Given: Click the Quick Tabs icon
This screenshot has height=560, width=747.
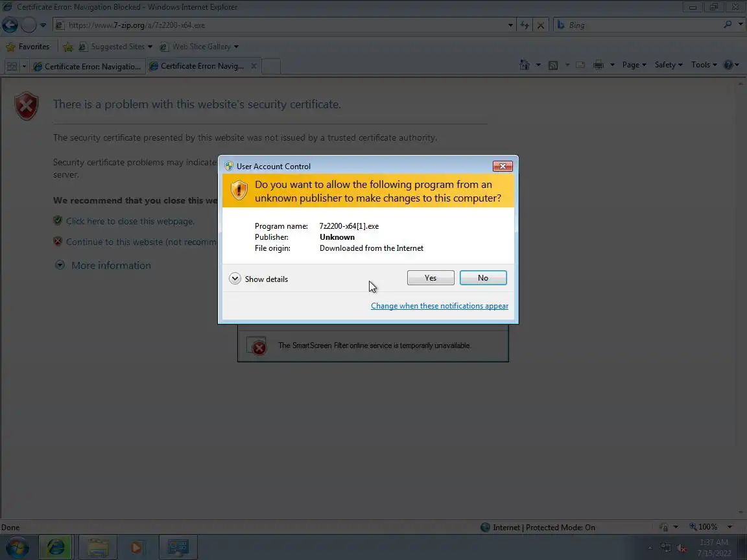Looking at the screenshot, I should [x=12, y=66].
